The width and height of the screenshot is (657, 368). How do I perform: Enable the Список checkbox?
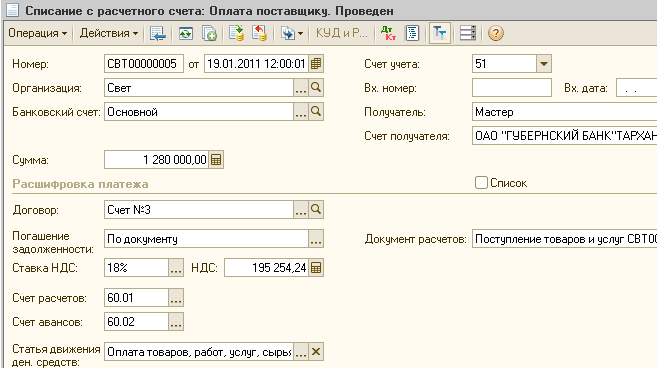coord(481,183)
